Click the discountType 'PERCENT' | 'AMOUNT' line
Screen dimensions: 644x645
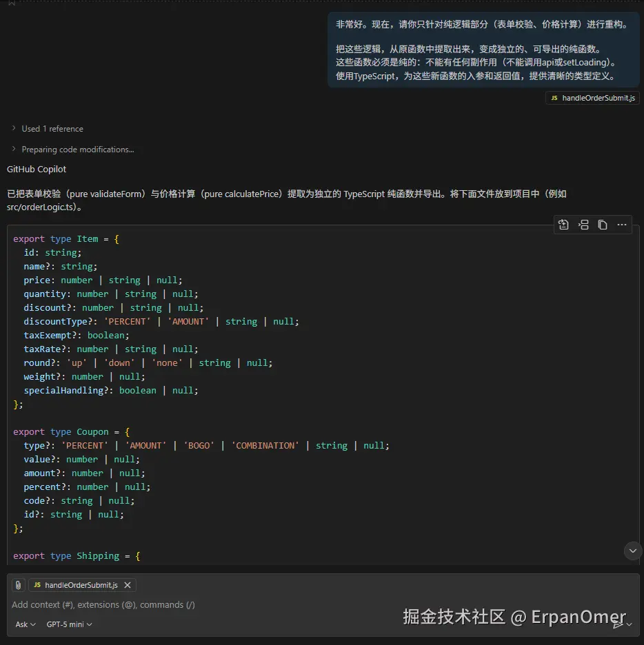point(161,322)
